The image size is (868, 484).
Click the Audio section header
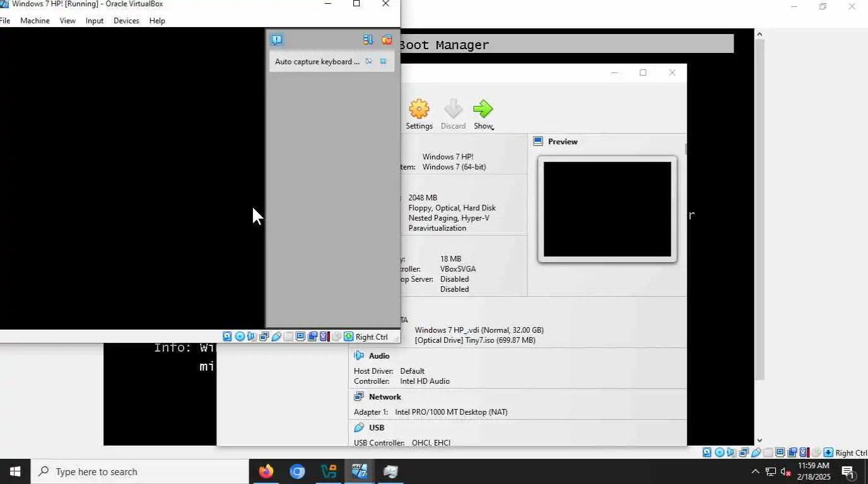tap(379, 355)
